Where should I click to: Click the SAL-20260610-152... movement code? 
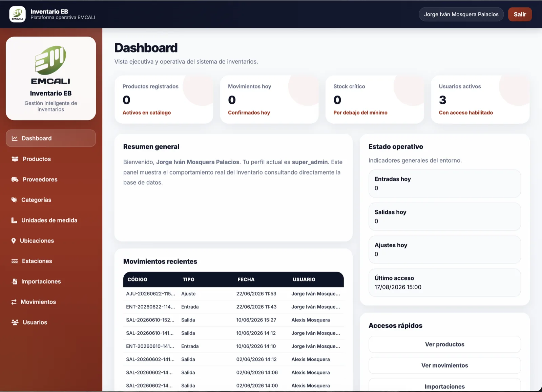(150, 320)
